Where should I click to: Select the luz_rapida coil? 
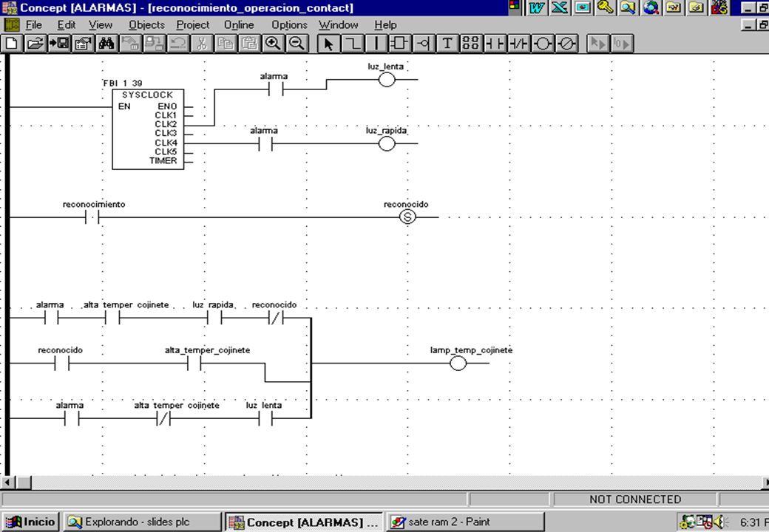(x=387, y=143)
